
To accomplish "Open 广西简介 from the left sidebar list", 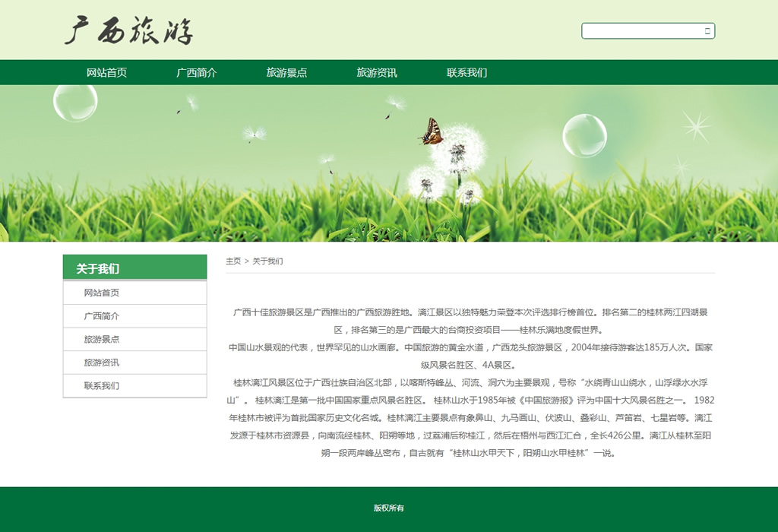I will pos(102,316).
